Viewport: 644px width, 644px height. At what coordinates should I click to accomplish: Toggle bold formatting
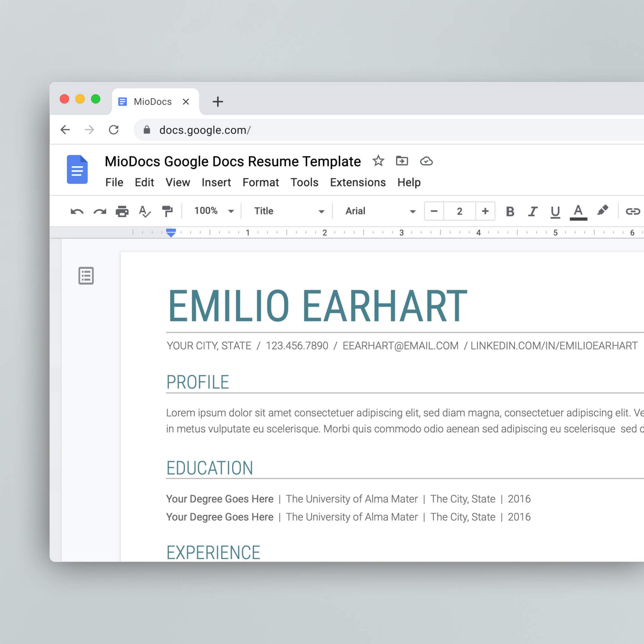click(510, 211)
